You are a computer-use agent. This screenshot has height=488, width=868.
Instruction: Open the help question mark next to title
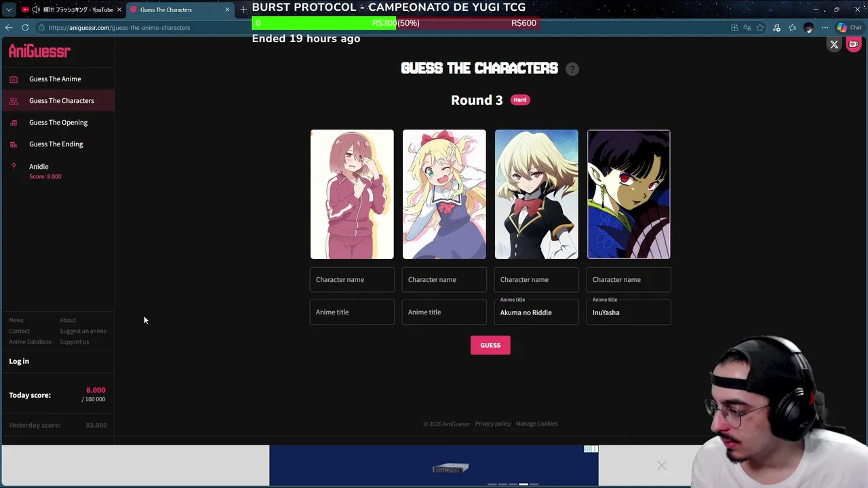click(x=572, y=69)
